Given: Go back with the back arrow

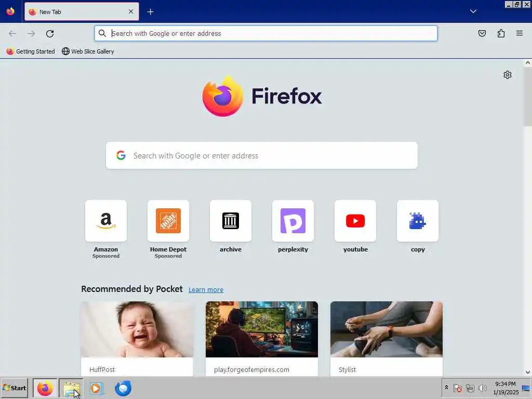Looking at the screenshot, I should [12, 33].
